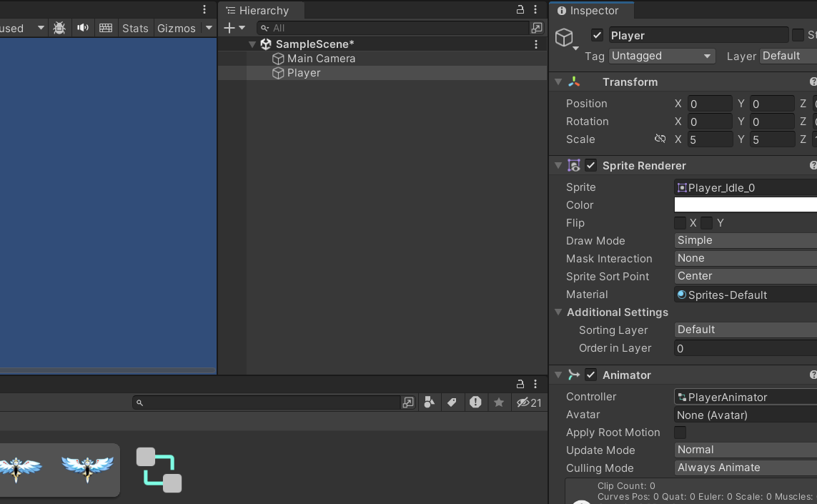Uncheck the Animator enabled checkbox

(x=590, y=375)
